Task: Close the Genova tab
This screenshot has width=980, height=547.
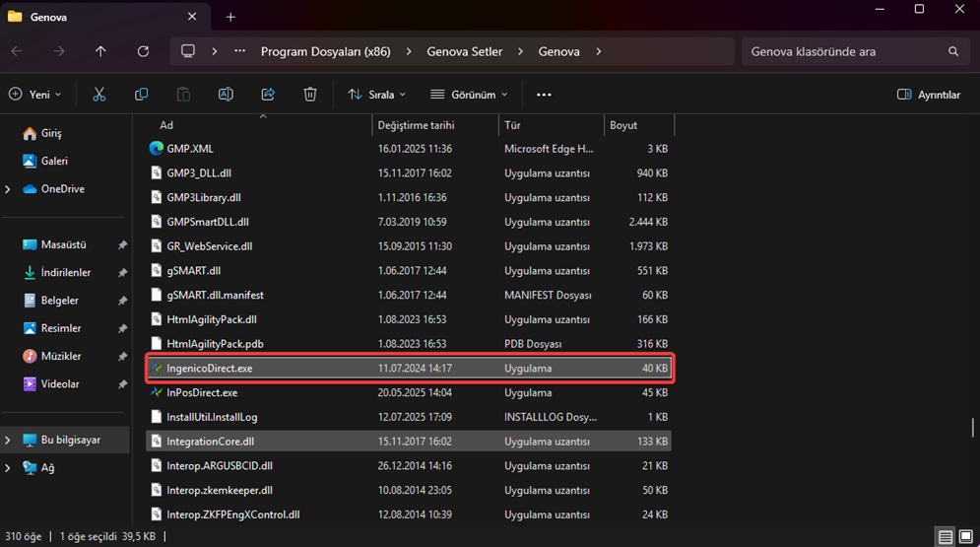Action: click(192, 17)
